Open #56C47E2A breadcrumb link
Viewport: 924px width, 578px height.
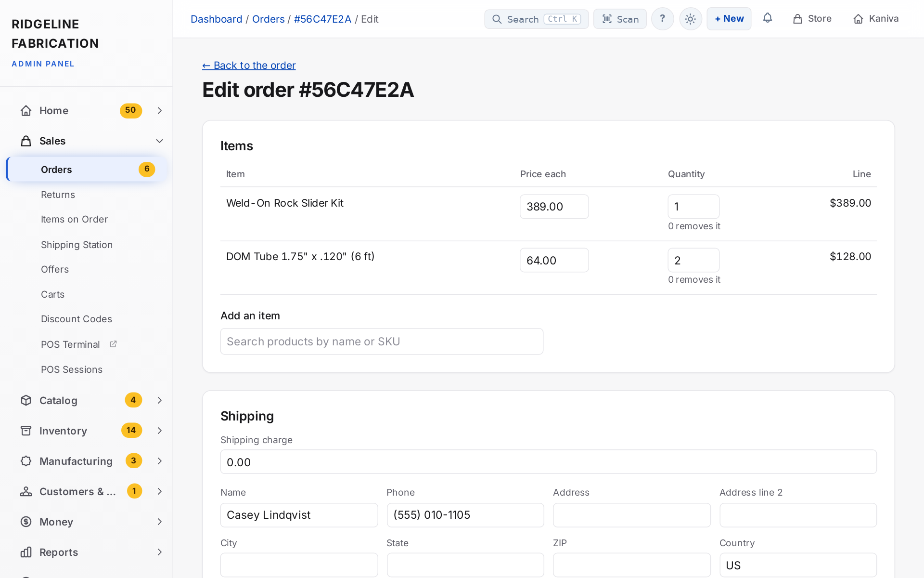[322, 19]
